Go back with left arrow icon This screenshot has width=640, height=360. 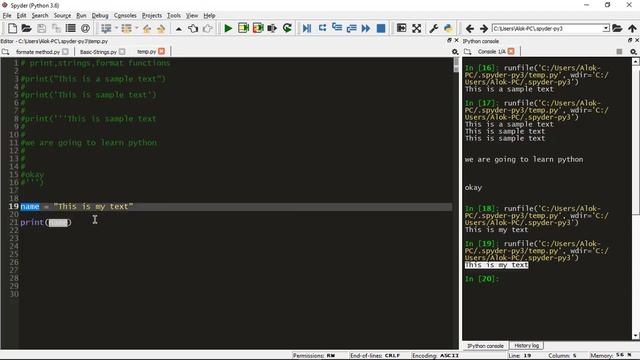pyautogui.click(x=469, y=28)
